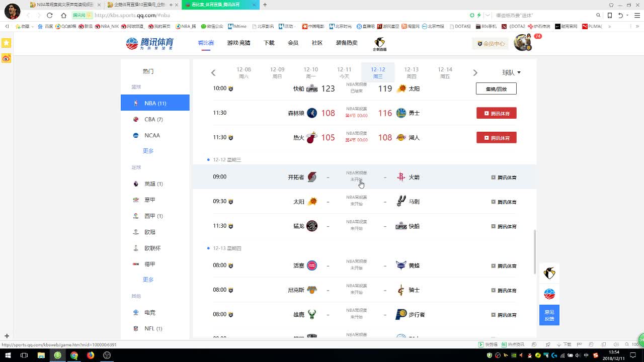Click the 集锦/回放 highlights button

(496, 88)
